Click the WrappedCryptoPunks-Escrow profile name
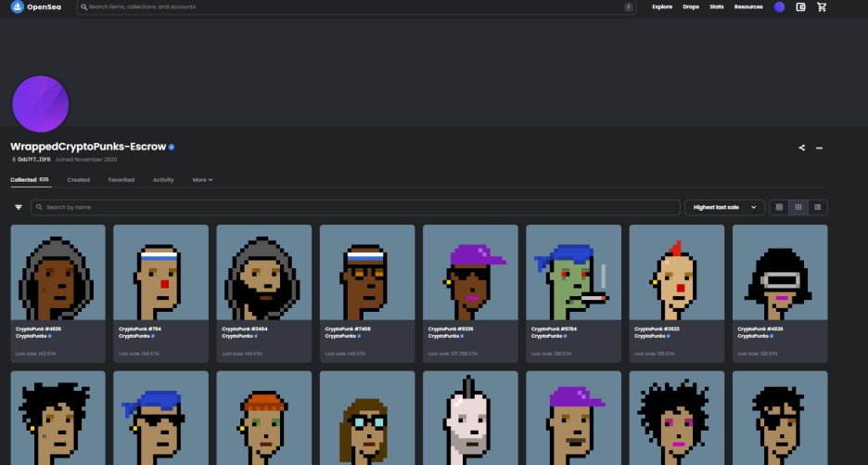Viewport: 868px width, 465px height. (88, 147)
